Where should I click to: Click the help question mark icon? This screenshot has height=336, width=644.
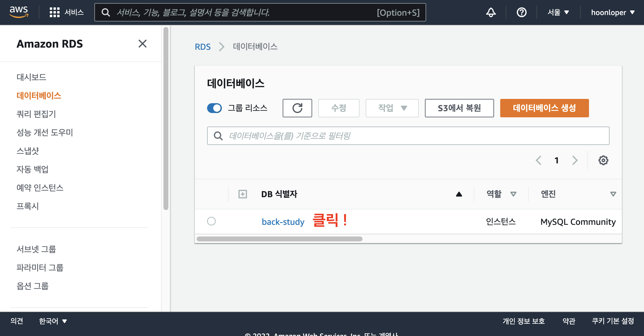521,12
